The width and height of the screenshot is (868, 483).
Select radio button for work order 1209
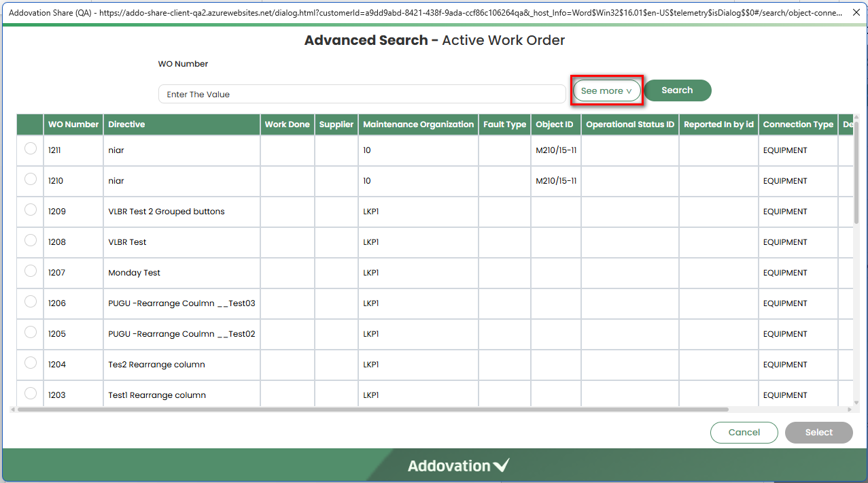[x=31, y=210]
